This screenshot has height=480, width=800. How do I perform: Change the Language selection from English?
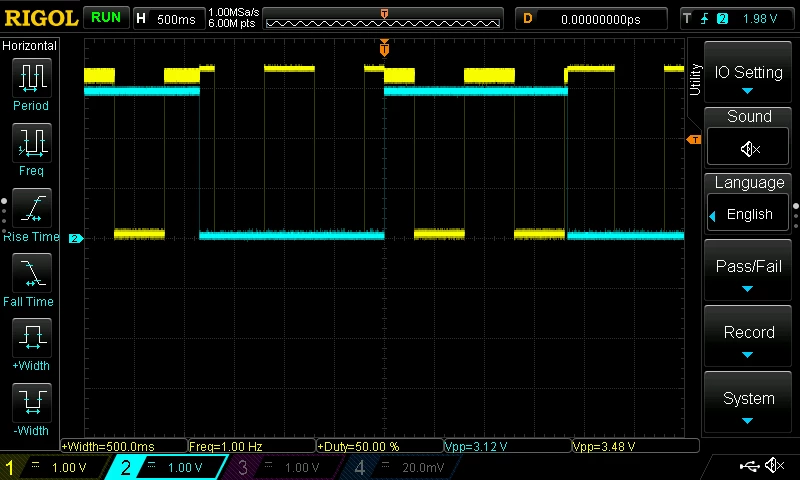click(748, 214)
